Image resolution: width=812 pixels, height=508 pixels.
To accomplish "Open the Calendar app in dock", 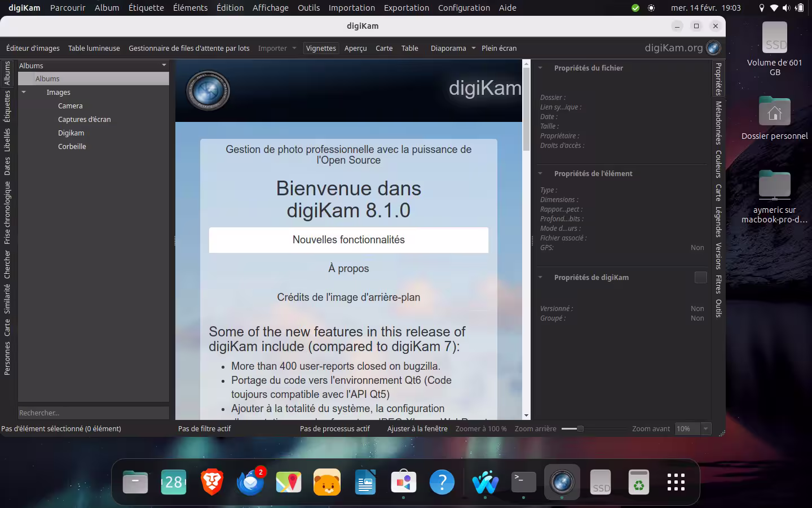I will pyautogui.click(x=174, y=482).
